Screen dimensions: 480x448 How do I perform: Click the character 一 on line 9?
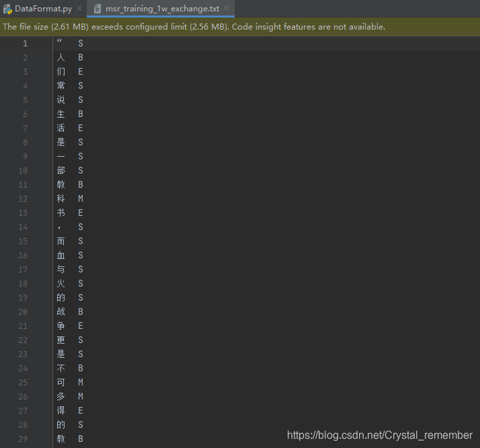pyautogui.click(x=61, y=157)
